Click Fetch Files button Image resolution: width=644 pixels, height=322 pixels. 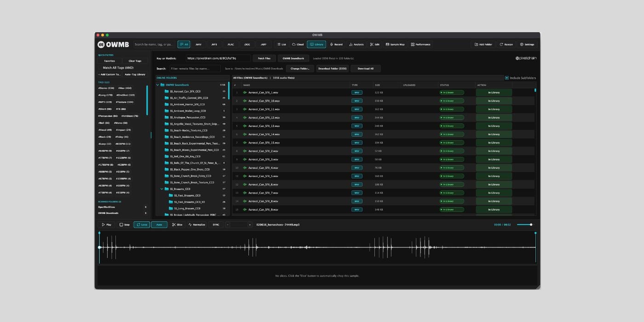[x=264, y=58]
